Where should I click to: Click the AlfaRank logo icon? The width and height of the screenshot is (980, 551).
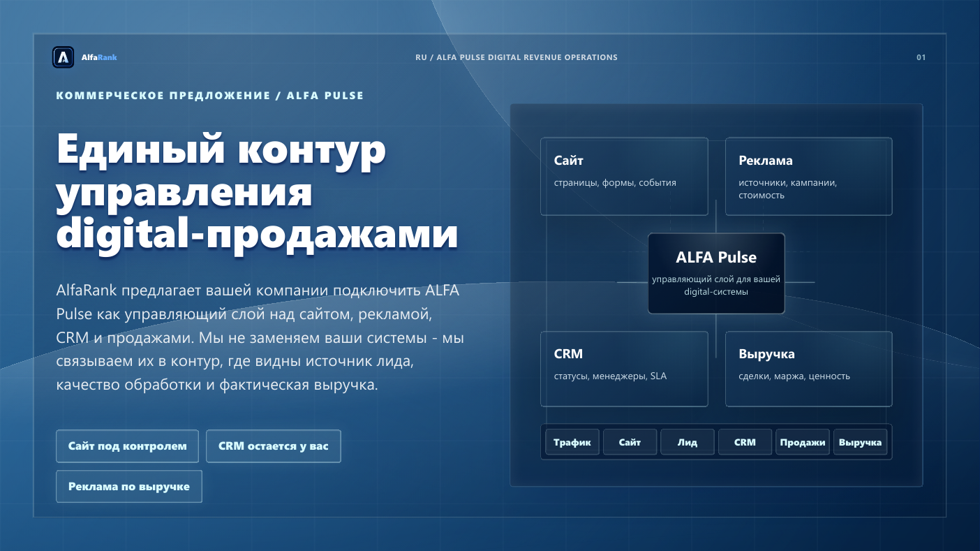coord(63,57)
